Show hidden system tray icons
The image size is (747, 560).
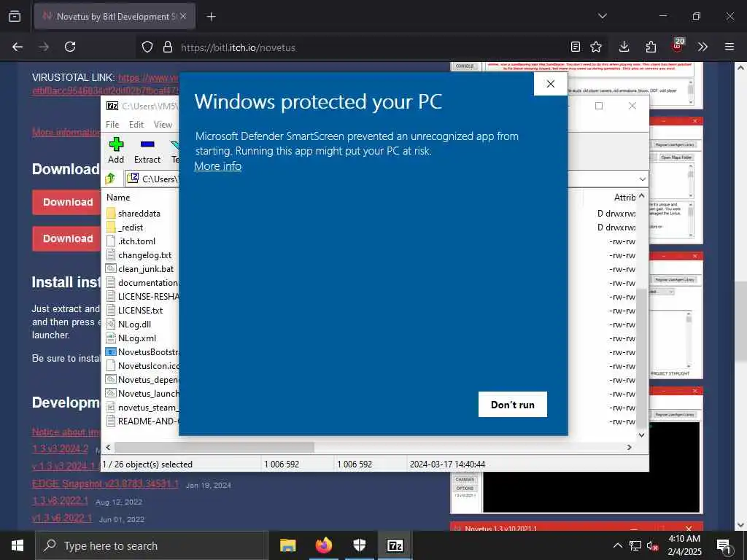click(x=617, y=545)
